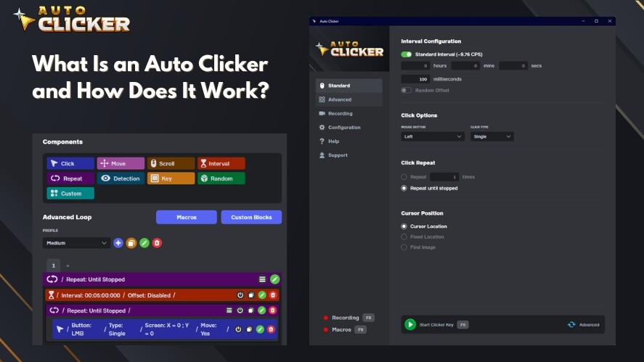Add the Random dice component
Image resolution: width=644 pixels, height=362 pixels.
click(x=221, y=178)
